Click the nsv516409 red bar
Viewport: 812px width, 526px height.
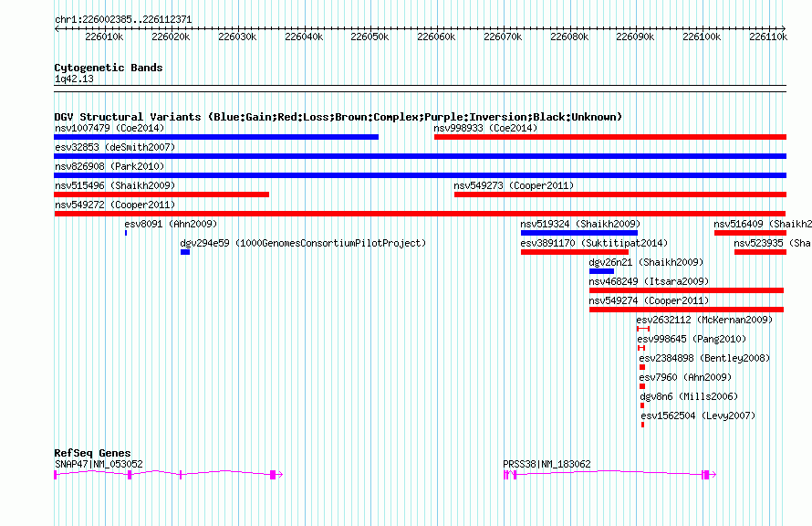click(x=750, y=233)
